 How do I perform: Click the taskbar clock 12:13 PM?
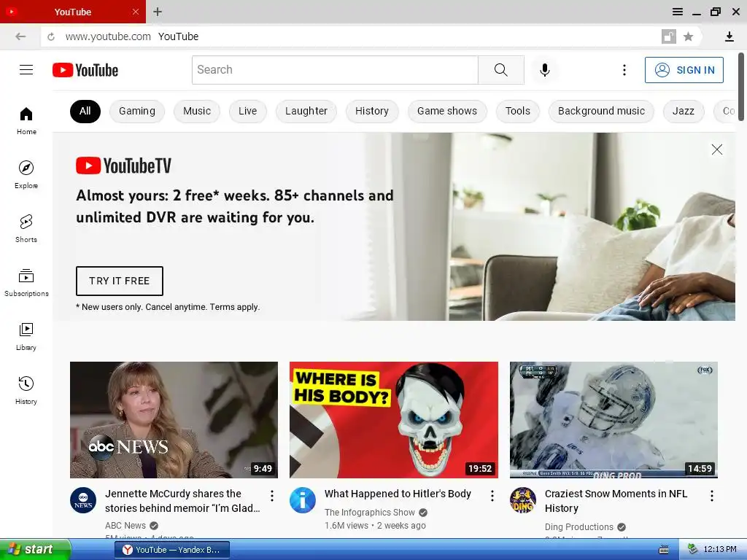(720, 550)
